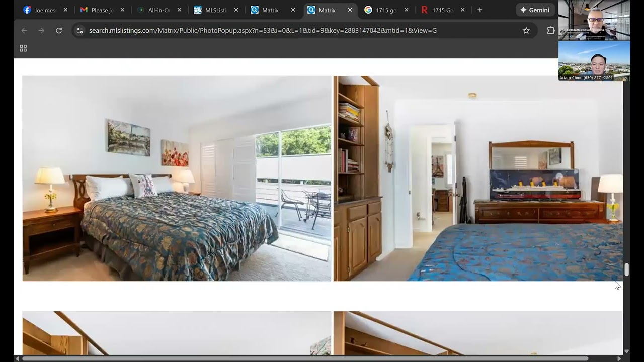The width and height of the screenshot is (644, 362).
Task: Close the Redfin '1715 Ge' tab
Action: click(463, 10)
